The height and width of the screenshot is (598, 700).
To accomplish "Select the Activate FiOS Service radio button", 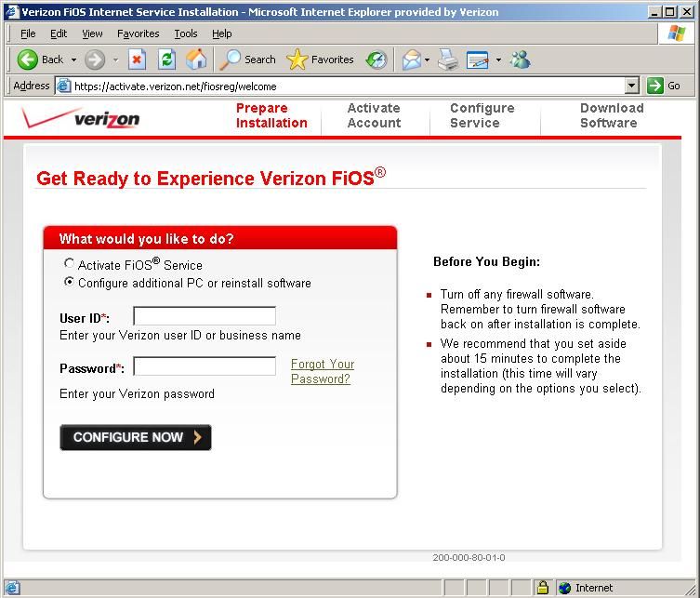I will coord(70,264).
